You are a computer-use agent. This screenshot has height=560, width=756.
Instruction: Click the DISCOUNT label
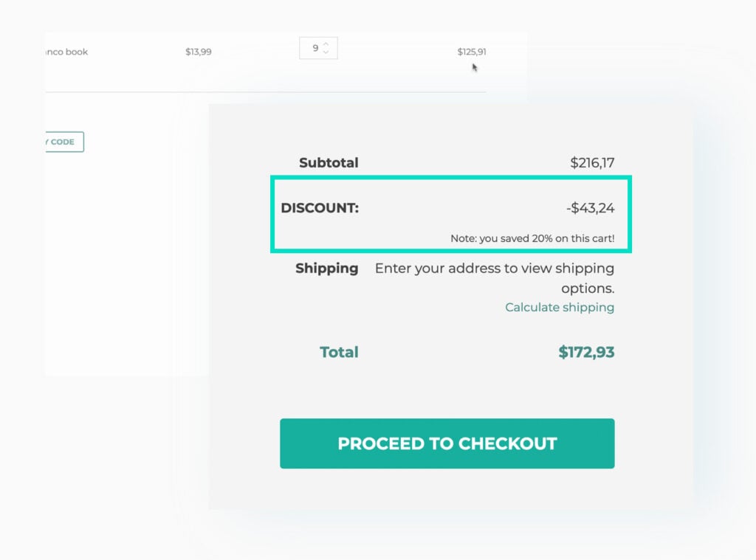pyautogui.click(x=320, y=208)
